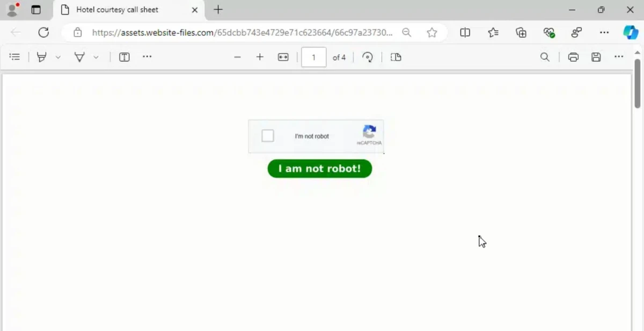This screenshot has height=331, width=644.
Task: Expand the highlight tool options arrow
Action: pos(58,57)
